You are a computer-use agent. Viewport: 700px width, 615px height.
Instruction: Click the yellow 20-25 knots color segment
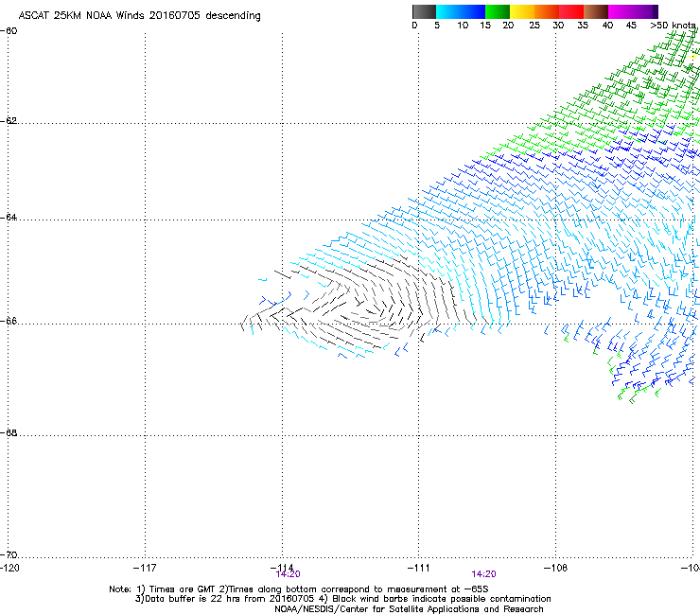(522, 11)
